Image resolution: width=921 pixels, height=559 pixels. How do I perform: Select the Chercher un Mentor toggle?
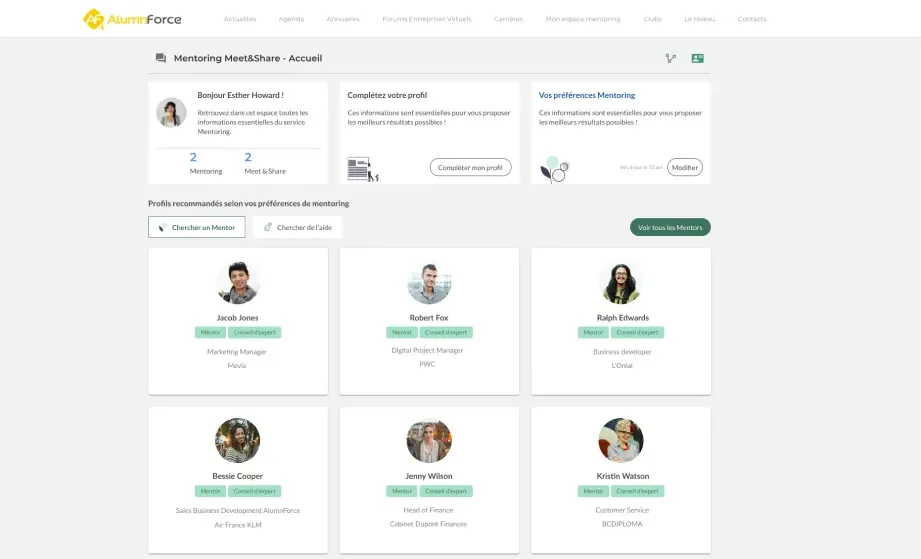click(x=196, y=227)
